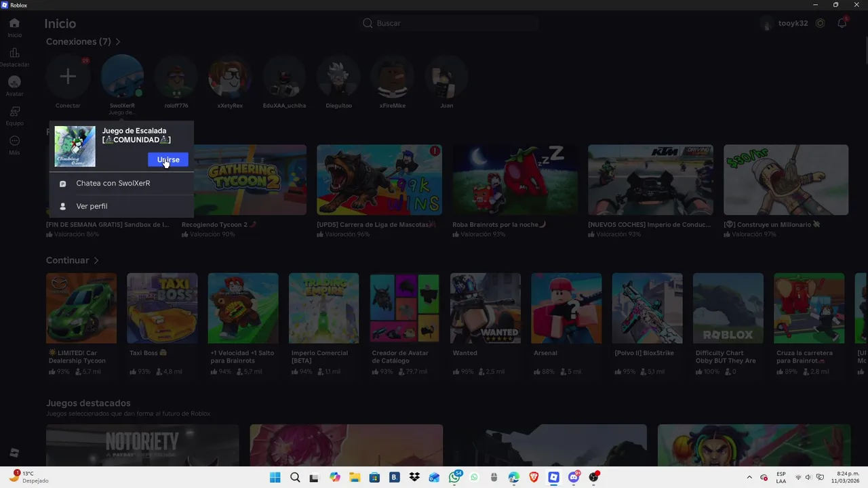Select EduXAA_uchiha's avatar in connections
This screenshot has width=868, height=488.
click(x=284, y=77)
